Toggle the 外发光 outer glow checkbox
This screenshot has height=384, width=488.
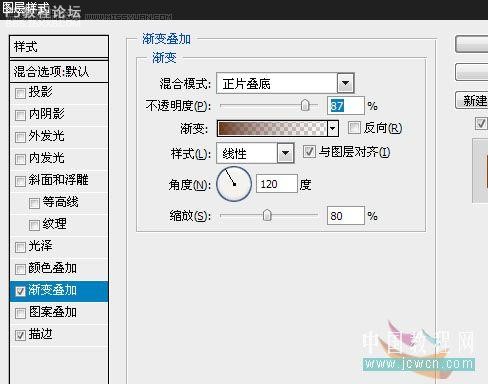click(x=20, y=137)
